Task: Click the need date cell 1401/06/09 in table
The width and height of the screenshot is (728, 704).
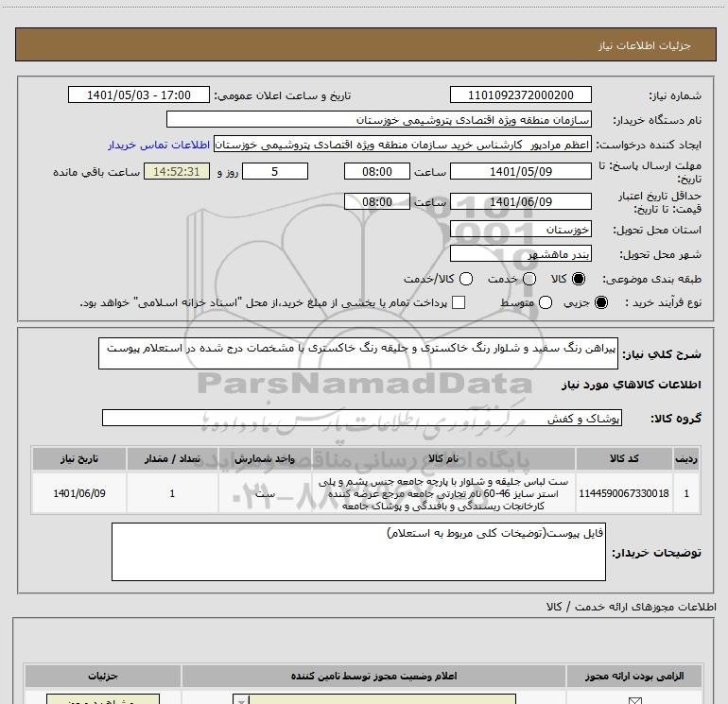Action: [x=78, y=493]
